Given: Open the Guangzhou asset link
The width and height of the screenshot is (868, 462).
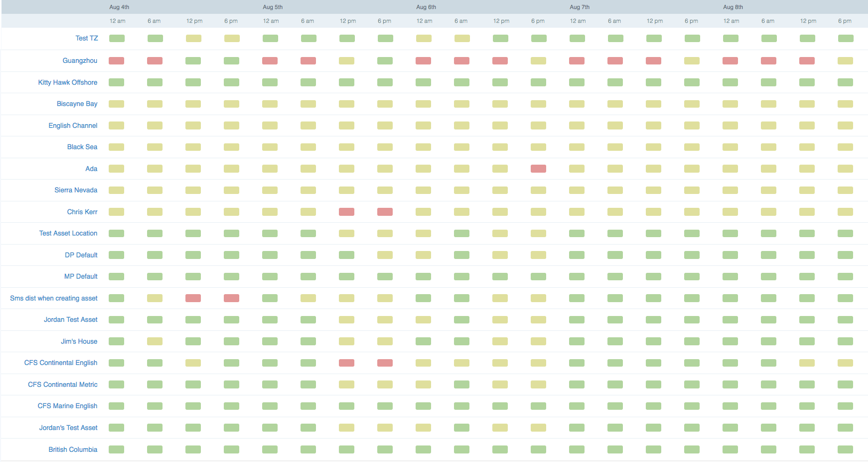Looking at the screenshot, I should click(x=80, y=61).
